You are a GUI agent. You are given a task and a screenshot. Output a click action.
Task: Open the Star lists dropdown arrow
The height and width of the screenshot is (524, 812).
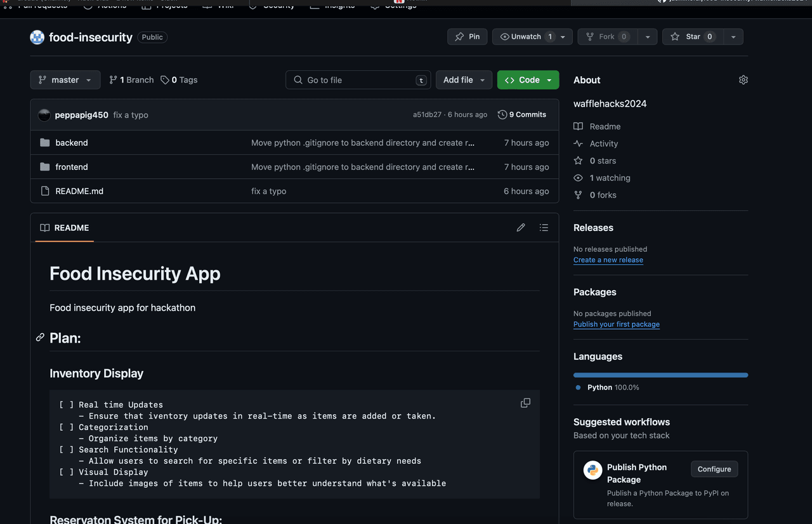click(733, 37)
